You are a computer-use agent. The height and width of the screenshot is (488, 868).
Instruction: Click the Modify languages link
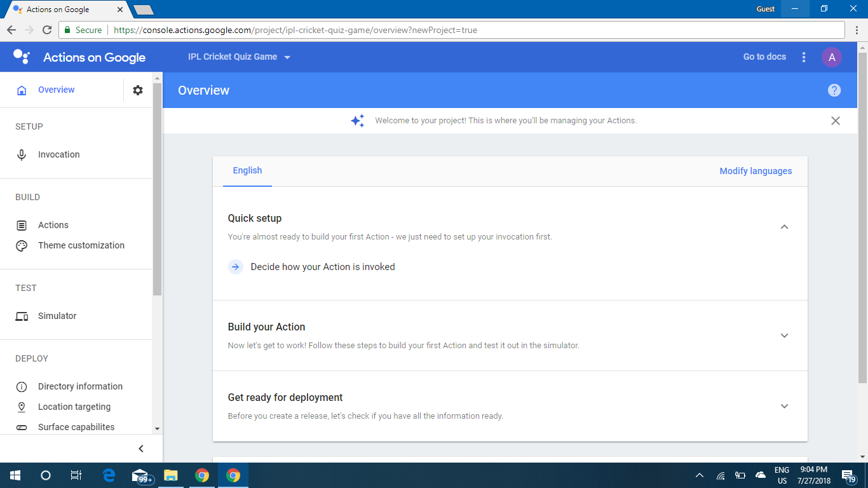tap(756, 171)
